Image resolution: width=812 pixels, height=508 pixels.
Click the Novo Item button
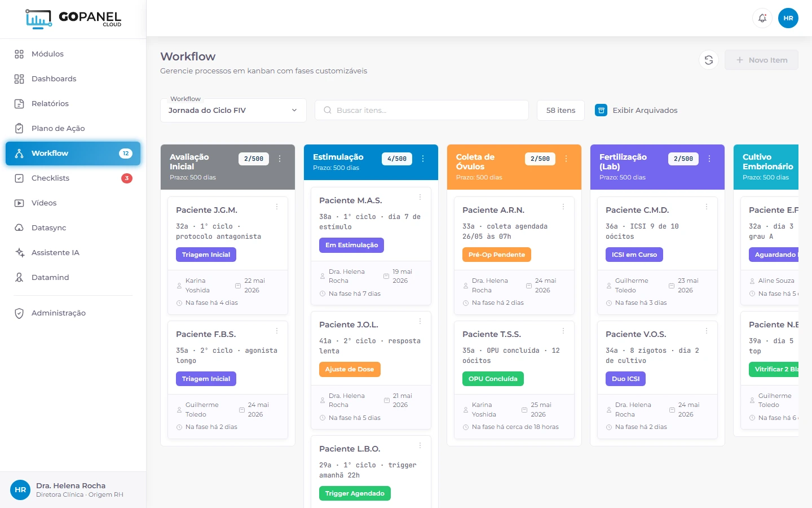pyautogui.click(x=761, y=60)
